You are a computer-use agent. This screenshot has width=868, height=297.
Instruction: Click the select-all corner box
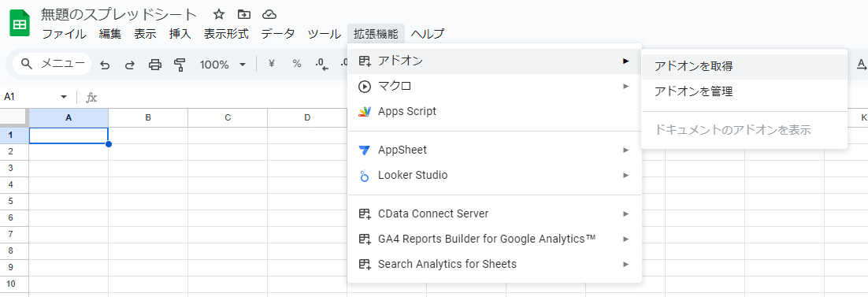click(x=14, y=117)
